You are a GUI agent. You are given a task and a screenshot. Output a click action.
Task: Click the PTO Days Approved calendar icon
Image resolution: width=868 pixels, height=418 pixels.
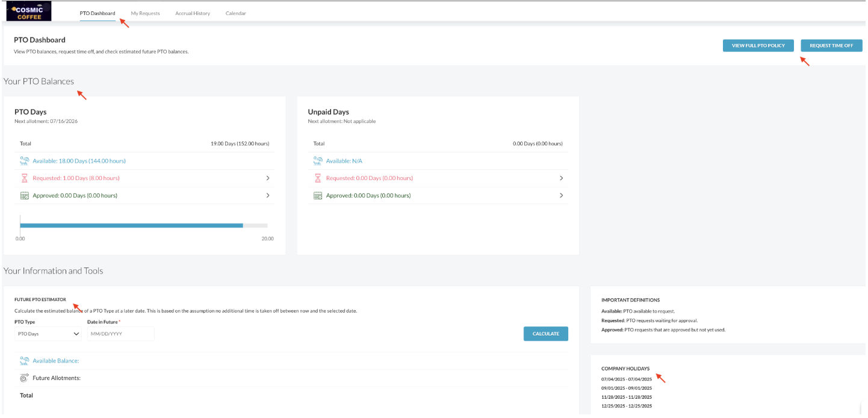coord(25,196)
